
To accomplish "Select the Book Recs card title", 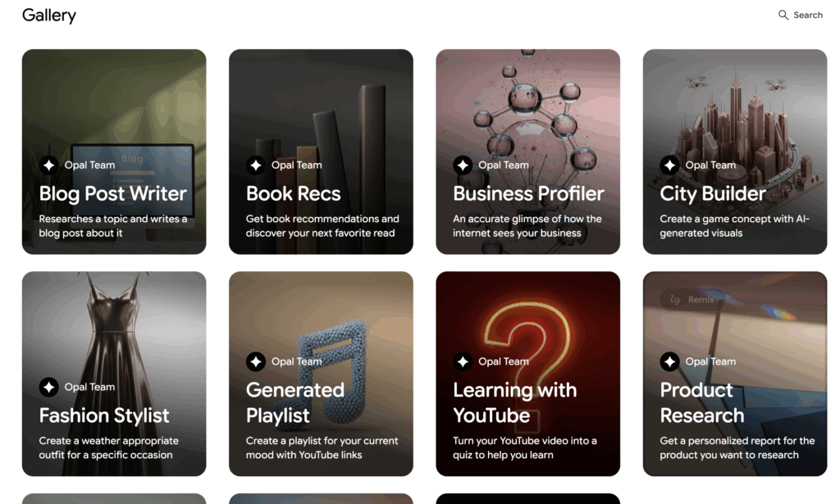I will pyautogui.click(x=293, y=194).
